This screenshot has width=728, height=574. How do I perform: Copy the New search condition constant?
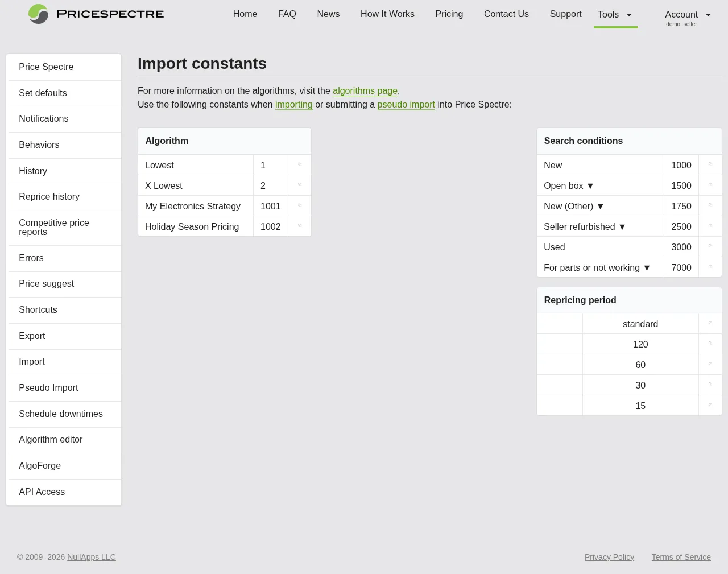click(x=710, y=165)
